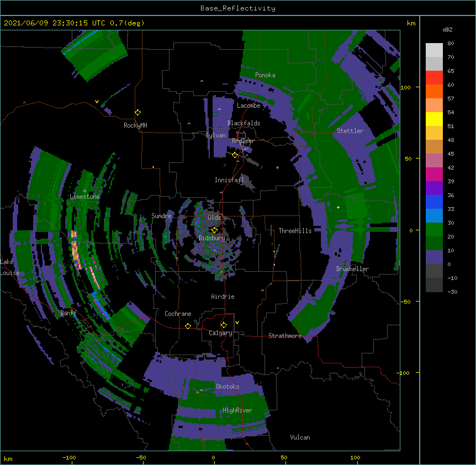The height and width of the screenshot is (465, 476).
Task: Click the Innisfail city label
Action: coord(229,180)
